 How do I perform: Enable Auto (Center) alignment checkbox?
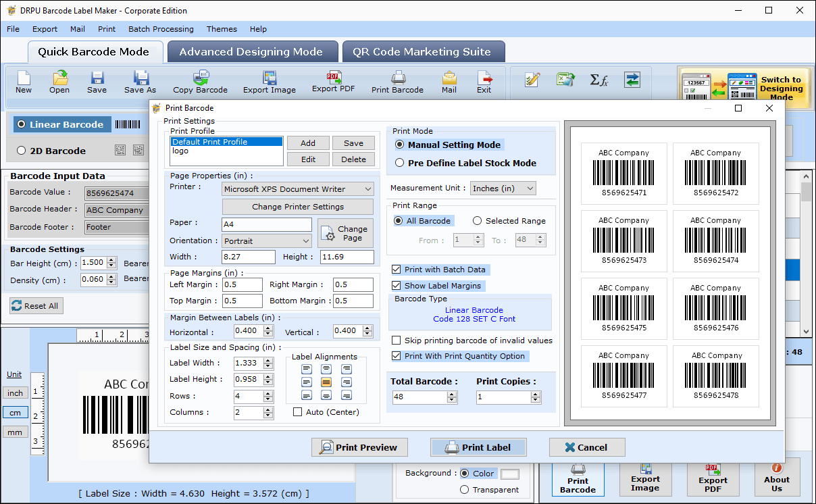click(x=298, y=412)
